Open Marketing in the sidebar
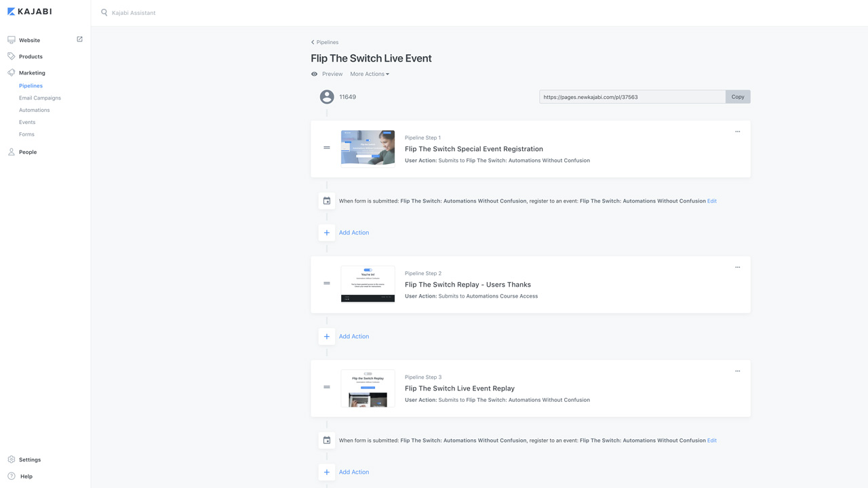This screenshot has height=488, width=868. point(32,73)
